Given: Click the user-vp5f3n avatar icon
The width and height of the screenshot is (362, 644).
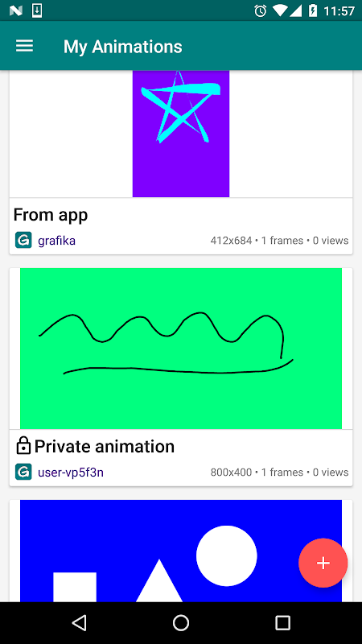Looking at the screenshot, I should pos(23,472).
